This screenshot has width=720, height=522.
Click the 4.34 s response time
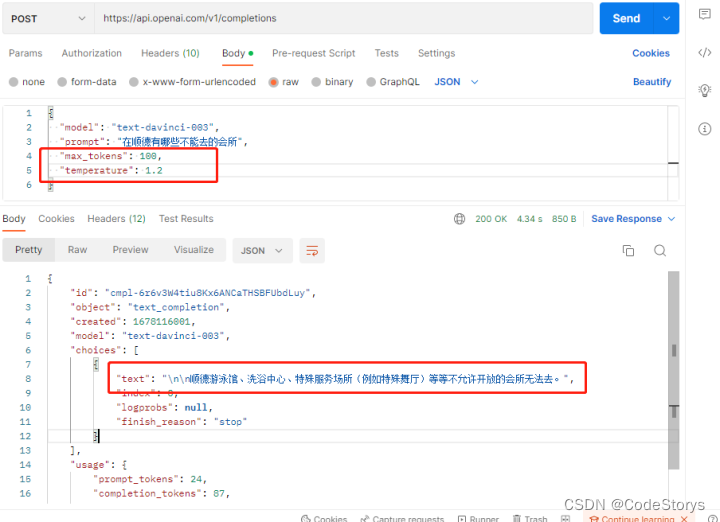pos(529,219)
